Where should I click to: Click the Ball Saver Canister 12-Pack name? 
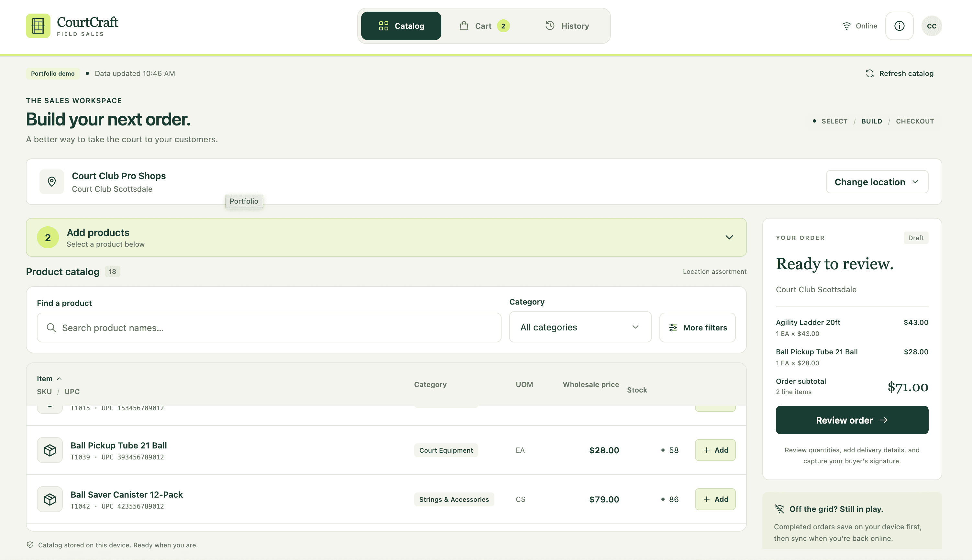127,494
